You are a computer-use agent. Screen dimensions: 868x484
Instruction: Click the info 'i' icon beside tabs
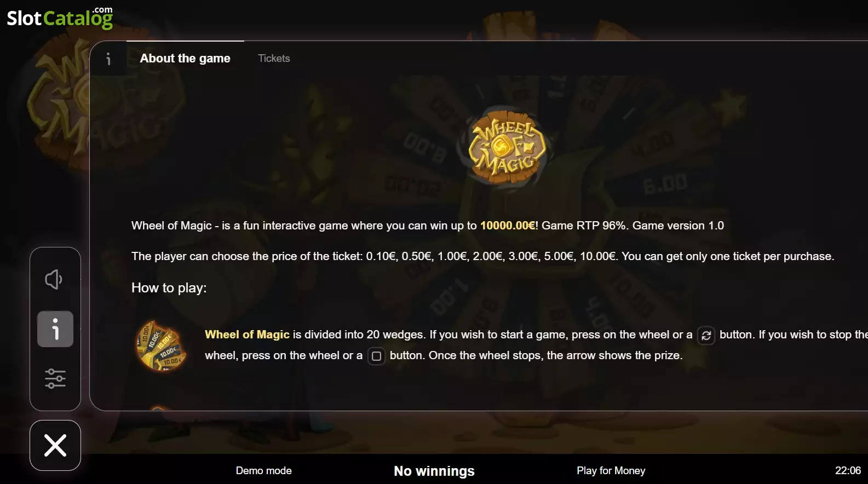click(x=108, y=59)
